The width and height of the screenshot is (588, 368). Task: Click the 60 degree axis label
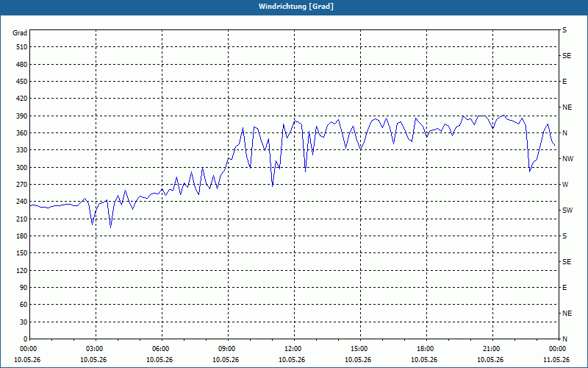coord(24,305)
